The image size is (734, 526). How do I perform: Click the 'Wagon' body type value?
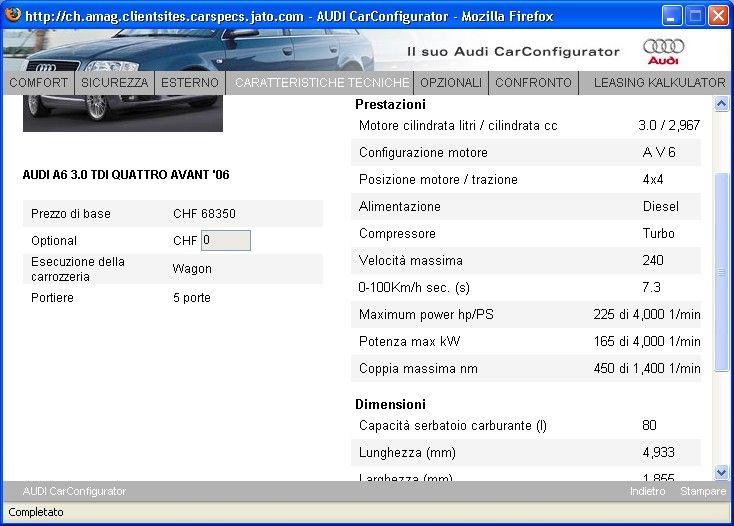pyautogui.click(x=192, y=269)
